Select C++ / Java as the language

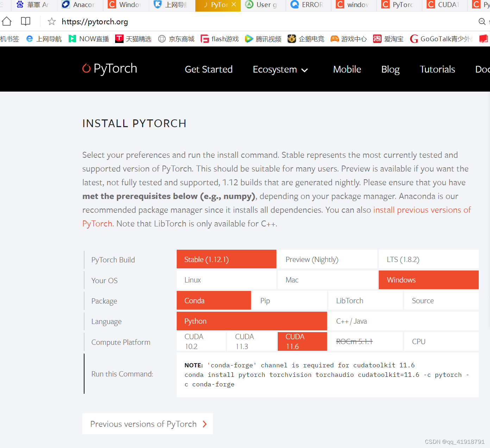[x=403, y=321]
